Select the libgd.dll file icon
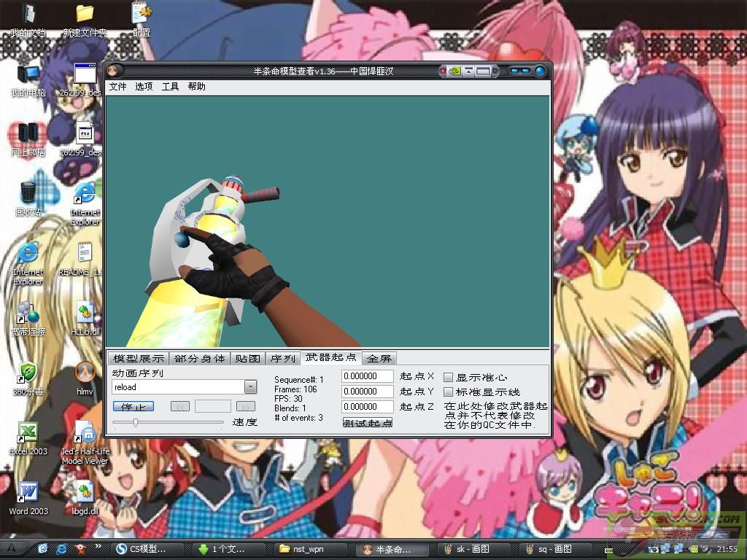 85,494
